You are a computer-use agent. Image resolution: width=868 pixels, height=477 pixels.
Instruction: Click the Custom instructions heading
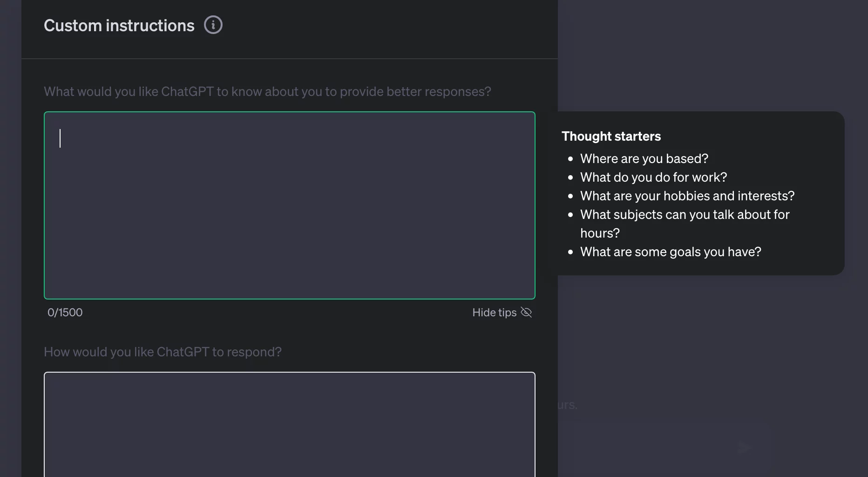coord(119,25)
